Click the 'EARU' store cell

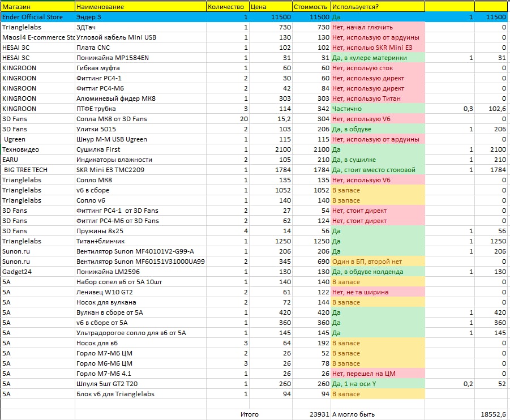click(38, 160)
